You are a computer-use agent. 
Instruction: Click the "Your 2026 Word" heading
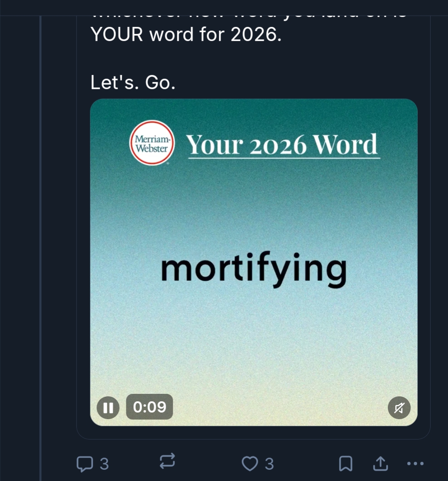click(282, 144)
